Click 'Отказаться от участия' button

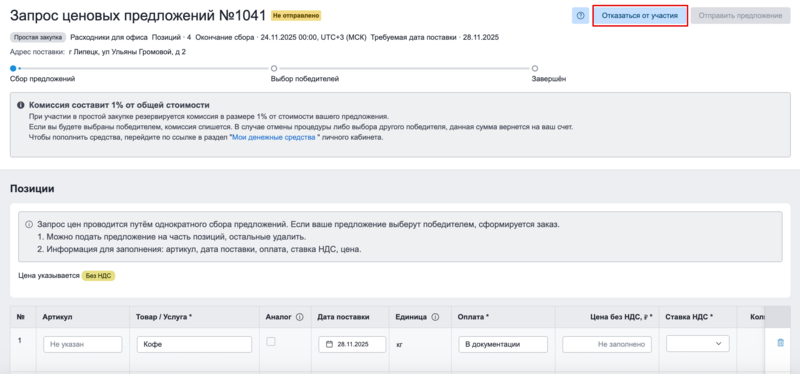[640, 16]
